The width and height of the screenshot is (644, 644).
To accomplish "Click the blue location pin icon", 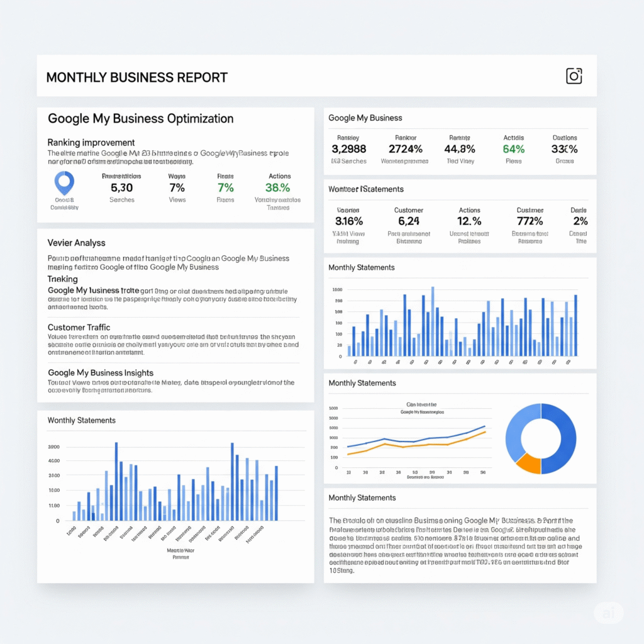I will point(64,182).
